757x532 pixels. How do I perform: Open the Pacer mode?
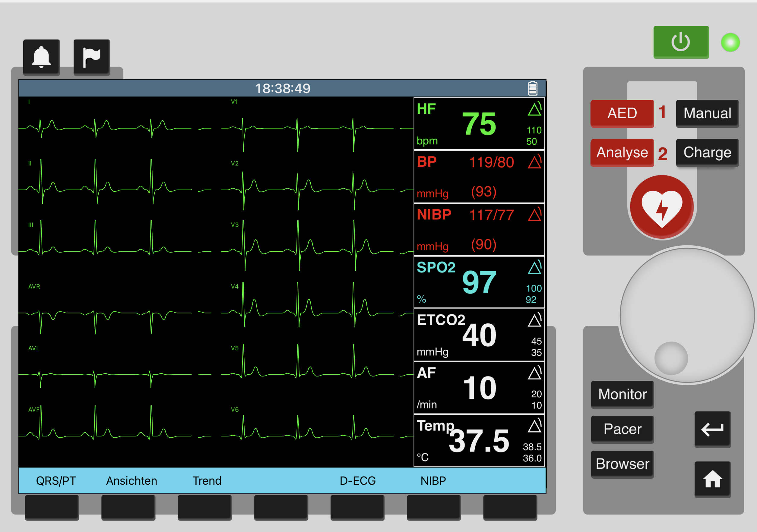(622, 429)
